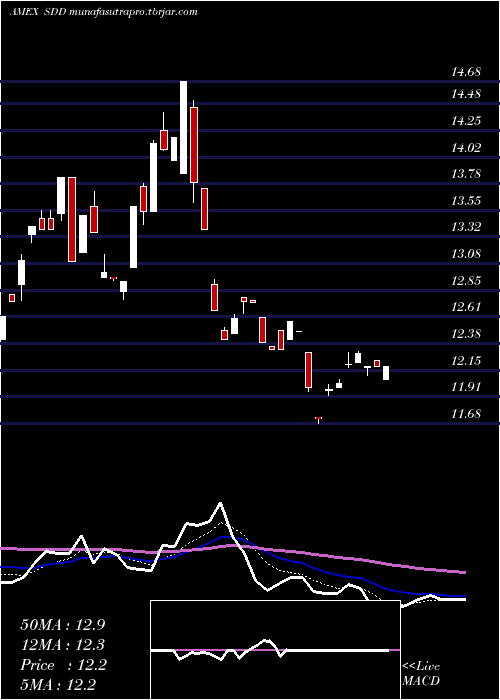The image size is (500, 700).
Task: Click the 12.61 price axis label
Action: click(466, 307)
